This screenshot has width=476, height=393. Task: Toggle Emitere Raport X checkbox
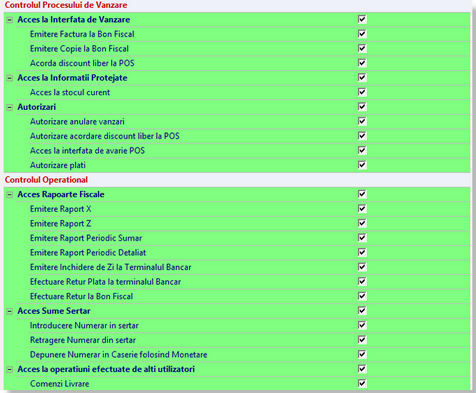coord(362,209)
